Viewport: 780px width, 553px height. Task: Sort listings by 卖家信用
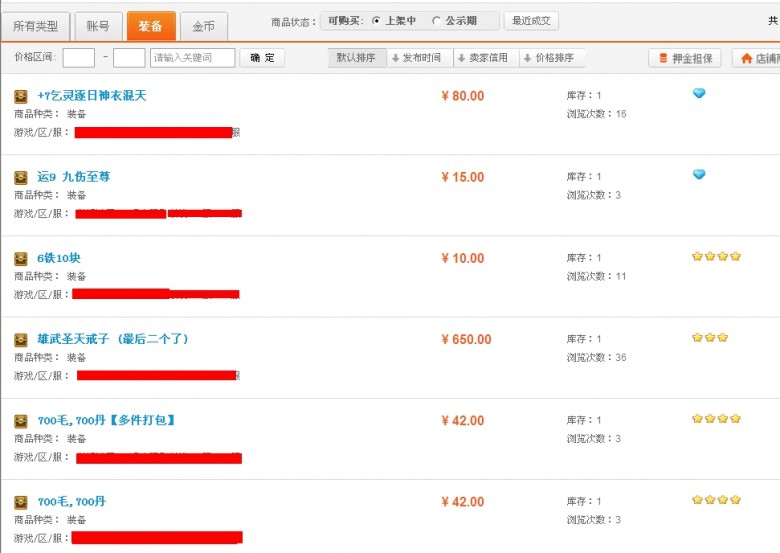click(483, 58)
